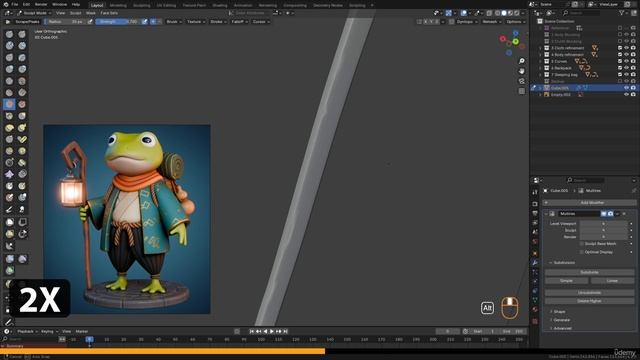The image size is (640, 360).
Task: Adjust the brush Radius slider
Action: [65, 22]
